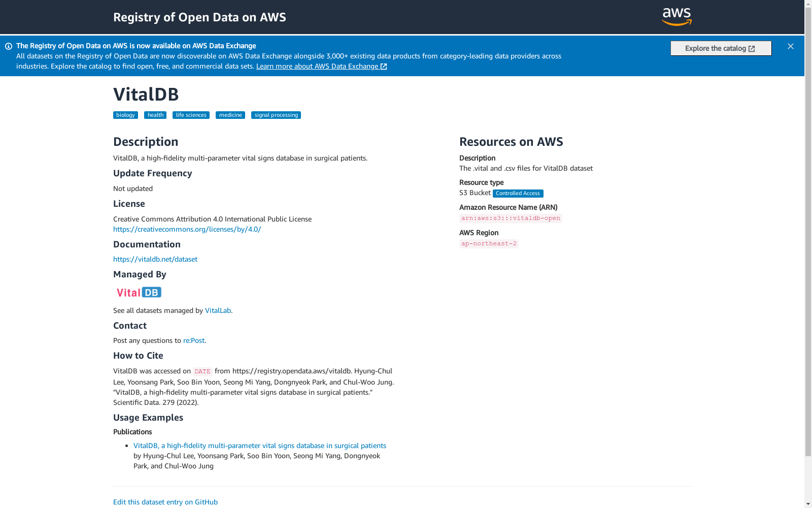Click the ARN value arn:aws:s3:::vitaldb-open
Image resolution: width=812 pixels, height=508 pixels.
pyautogui.click(x=511, y=218)
